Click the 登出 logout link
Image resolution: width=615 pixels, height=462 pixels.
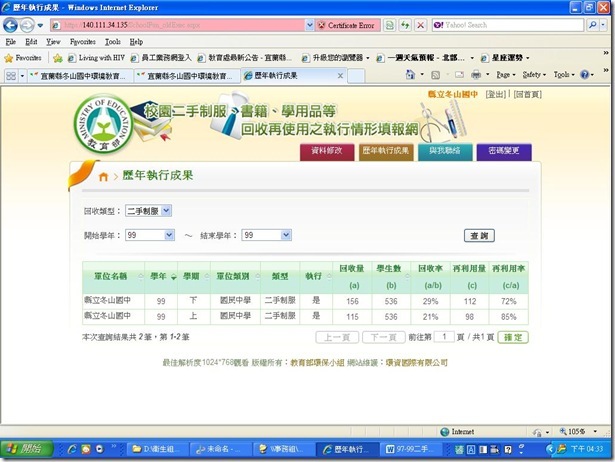point(496,94)
